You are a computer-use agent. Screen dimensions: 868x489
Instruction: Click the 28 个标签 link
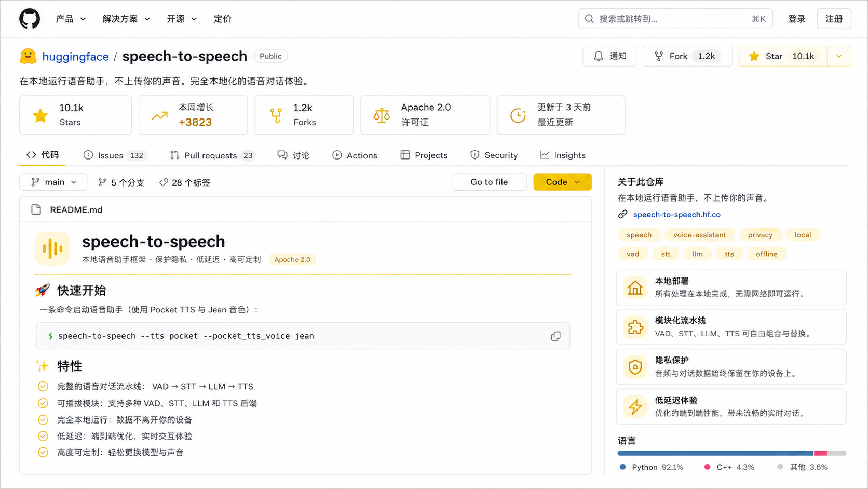(185, 182)
